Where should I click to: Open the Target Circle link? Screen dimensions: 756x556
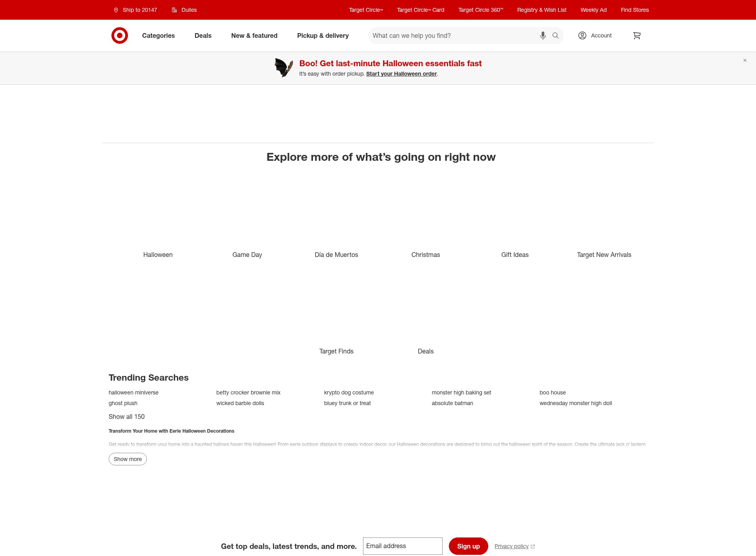tap(366, 10)
